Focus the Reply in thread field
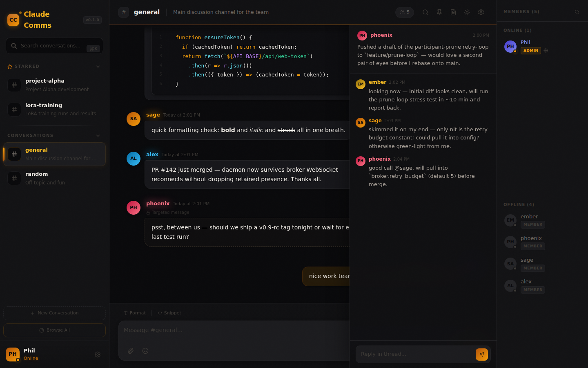The height and width of the screenshot is (368, 588). (415, 354)
